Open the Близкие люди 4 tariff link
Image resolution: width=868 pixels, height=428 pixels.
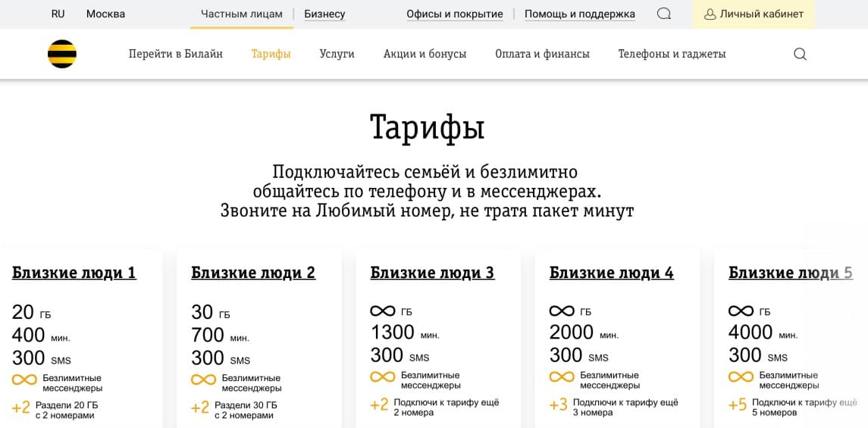pos(612,273)
